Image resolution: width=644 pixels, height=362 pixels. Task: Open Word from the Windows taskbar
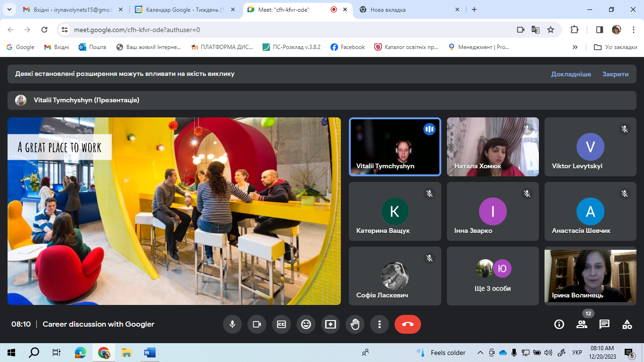click(149, 353)
